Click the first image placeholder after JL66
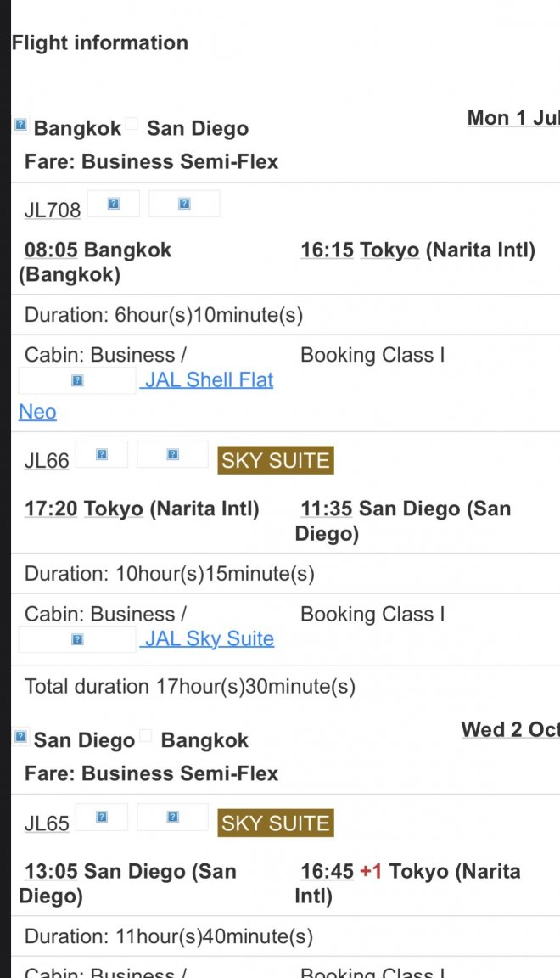560x978 pixels. pyautogui.click(x=102, y=454)
